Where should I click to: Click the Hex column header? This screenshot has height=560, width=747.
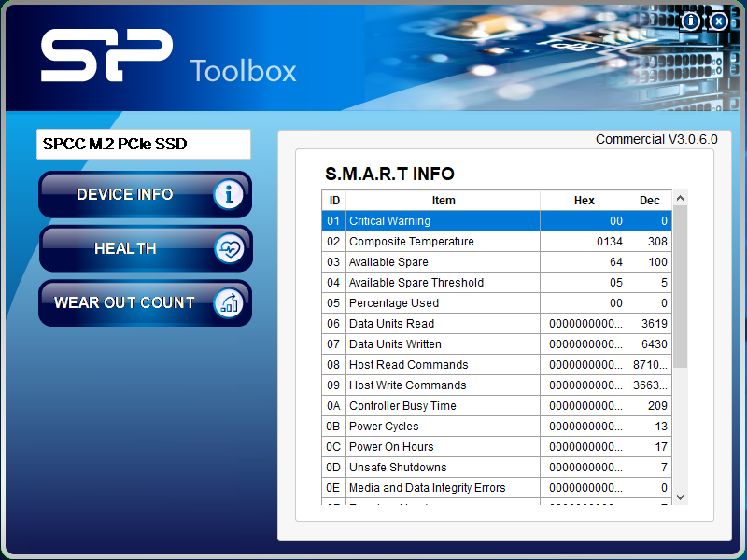pos(584,201)
